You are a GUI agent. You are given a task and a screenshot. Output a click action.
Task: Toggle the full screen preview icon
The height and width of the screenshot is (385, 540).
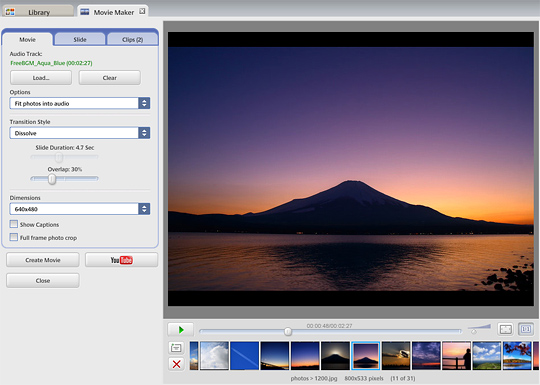505,329
